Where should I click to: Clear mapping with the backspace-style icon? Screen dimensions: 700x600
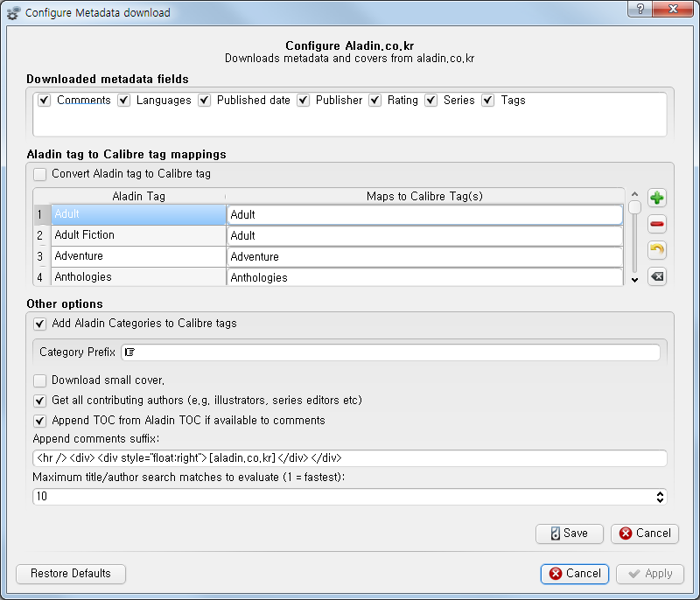pos(657,276)
